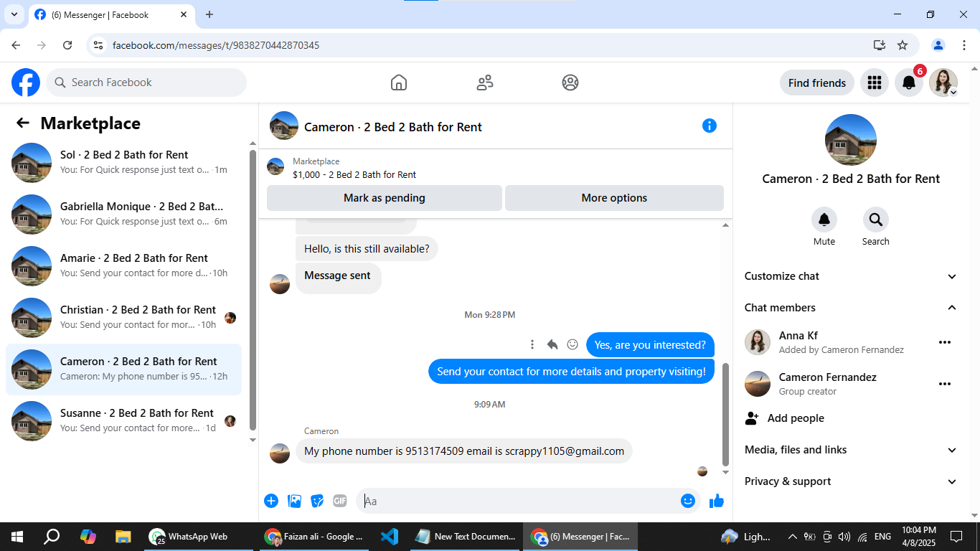Open the Home feed icon
The image size is (980, 551).
pos(399,83)
